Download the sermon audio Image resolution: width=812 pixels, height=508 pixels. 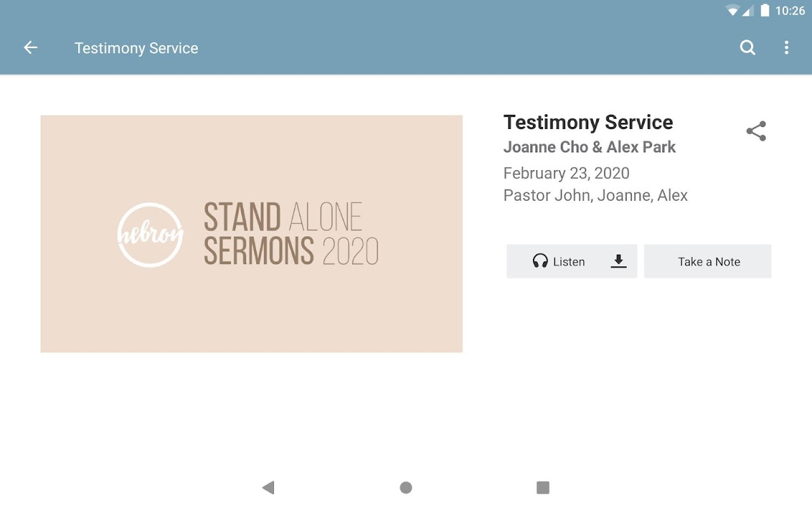tap(619, 261)
